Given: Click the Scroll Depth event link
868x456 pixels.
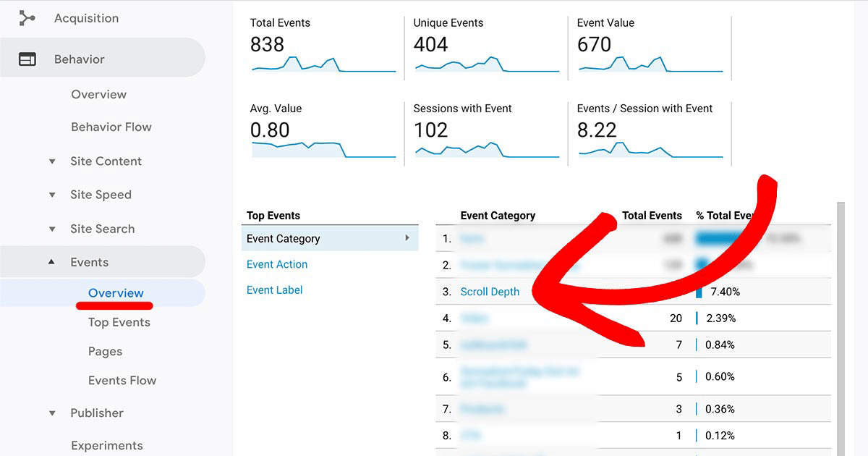Looking at the screenshot, I should coord(490,291).
